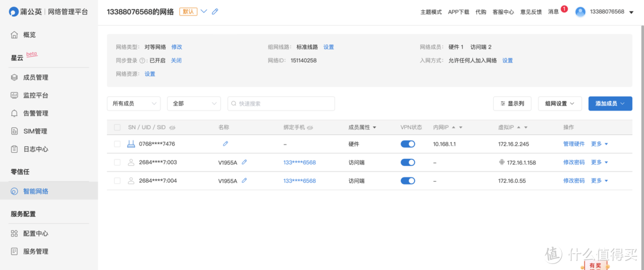Click 设置 link for 入网方式
The width and height of the screenshot is (644, 270).
[507, 60]
